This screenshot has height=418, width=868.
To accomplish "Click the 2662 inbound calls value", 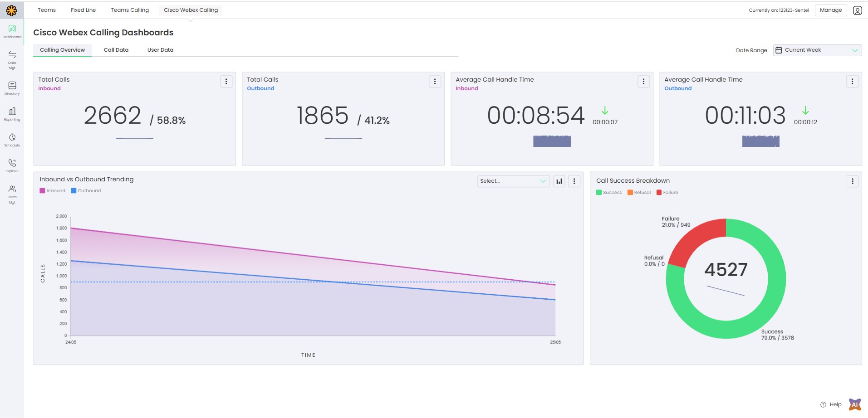I will coord(113,115).
